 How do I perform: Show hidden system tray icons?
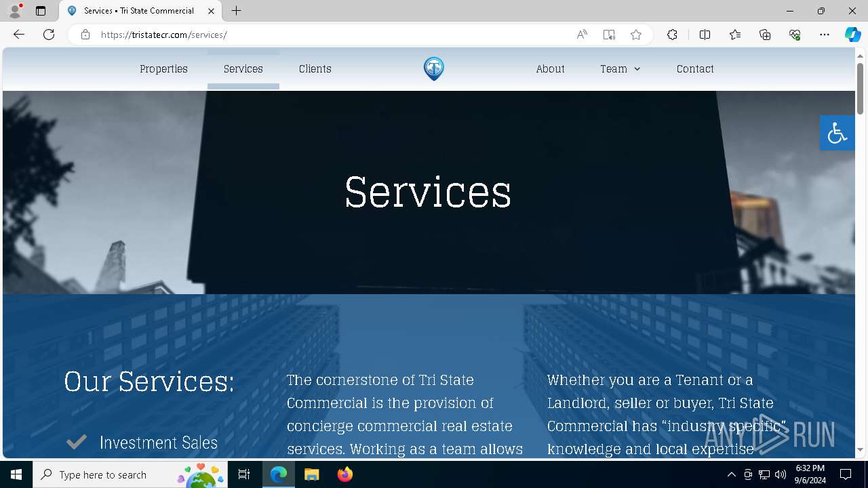coord(731,474)
